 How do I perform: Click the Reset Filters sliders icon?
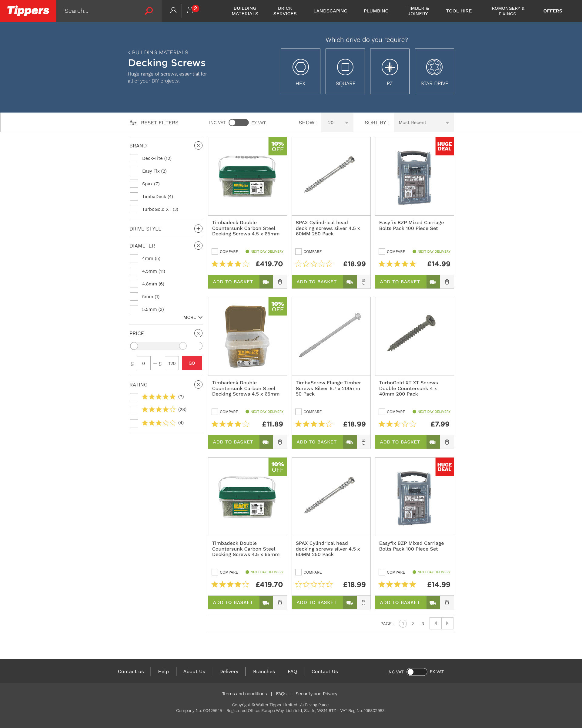click(133, 123)
